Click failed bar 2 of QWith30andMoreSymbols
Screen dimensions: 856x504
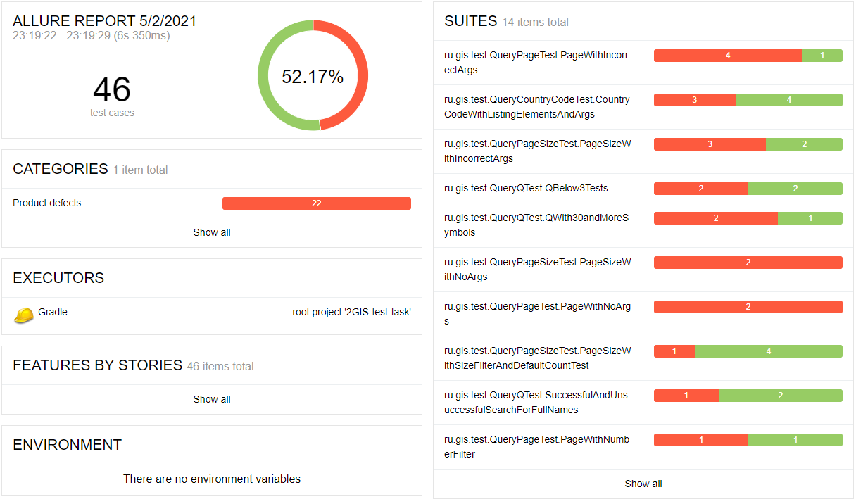[716, 218]
